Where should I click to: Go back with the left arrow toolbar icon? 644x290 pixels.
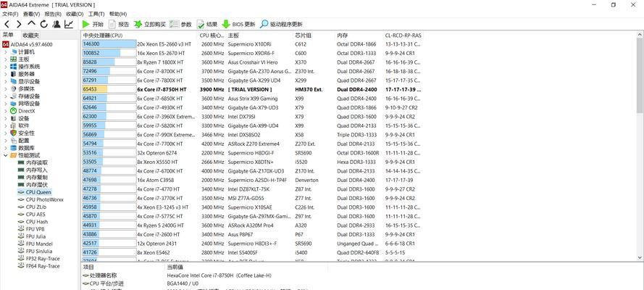[x=7, y=24]
